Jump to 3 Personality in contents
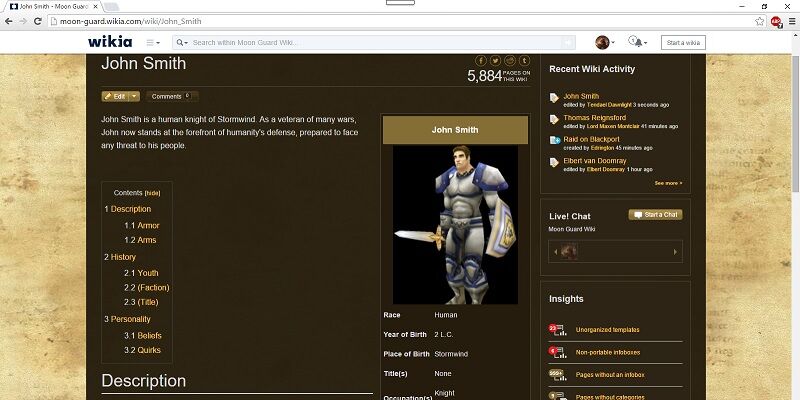The image size is (800, 400). [128, 319]
